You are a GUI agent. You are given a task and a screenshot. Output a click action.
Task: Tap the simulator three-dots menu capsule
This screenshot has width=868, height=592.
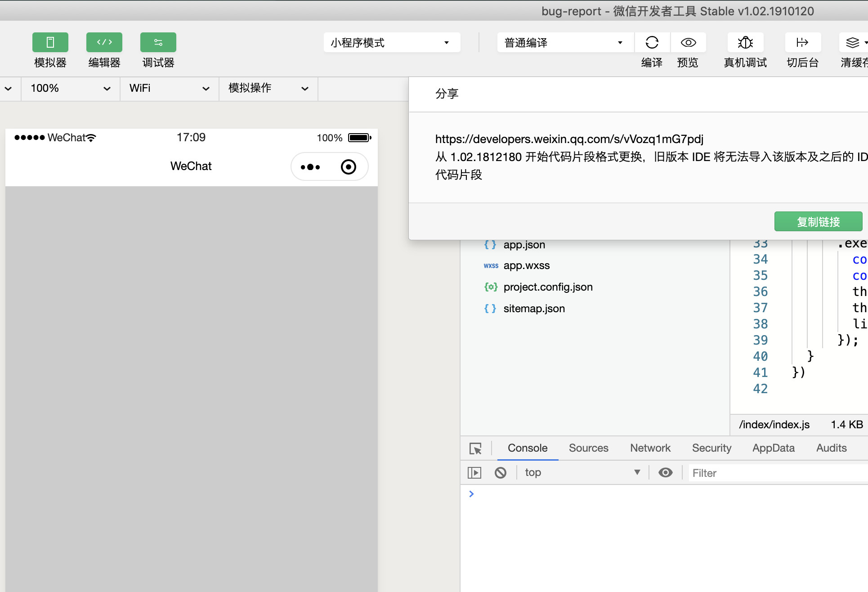pos(310,167)
